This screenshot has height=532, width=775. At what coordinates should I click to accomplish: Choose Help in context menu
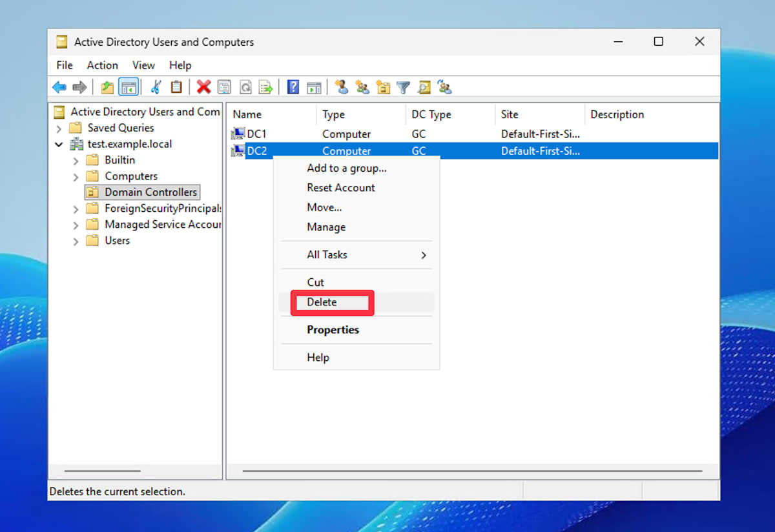pos(356,358)
